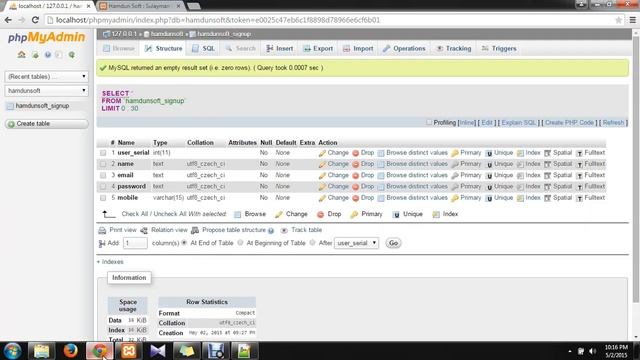Click the hamdunsoft breadcrumb link
Screen dimensions: 640x360
[x=167, y=34]
